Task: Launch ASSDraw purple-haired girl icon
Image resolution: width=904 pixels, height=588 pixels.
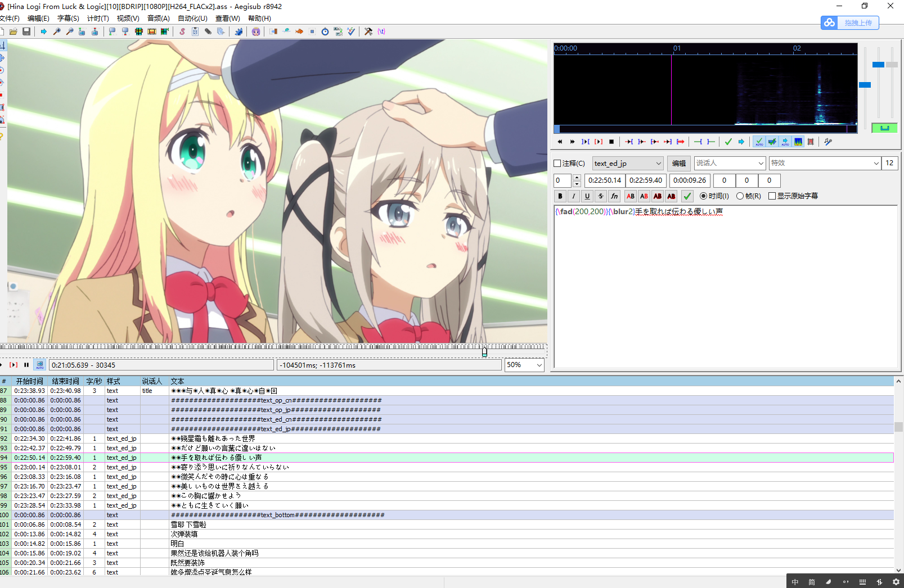Action: coord(256,31)
